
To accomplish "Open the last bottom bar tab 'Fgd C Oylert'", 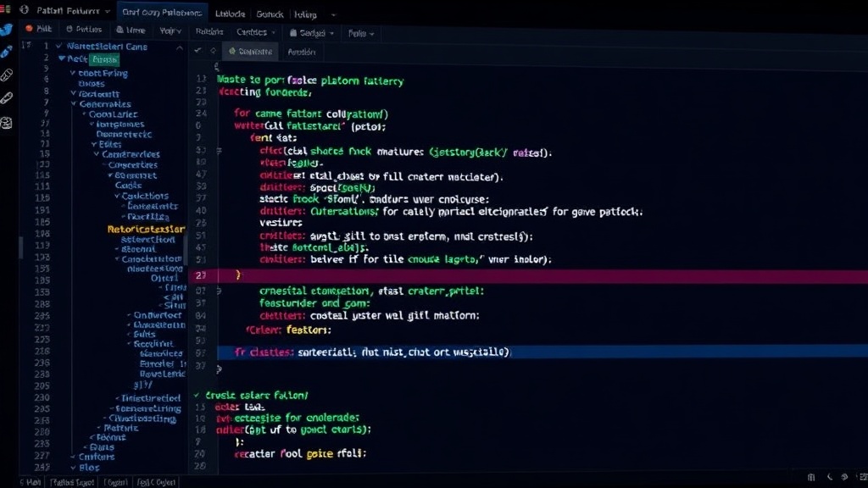I will (156, 482).
